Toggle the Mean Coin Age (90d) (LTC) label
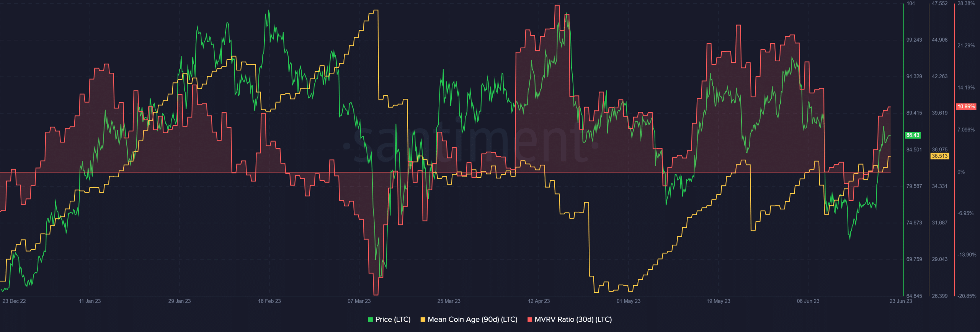 [x=472, y=319]
